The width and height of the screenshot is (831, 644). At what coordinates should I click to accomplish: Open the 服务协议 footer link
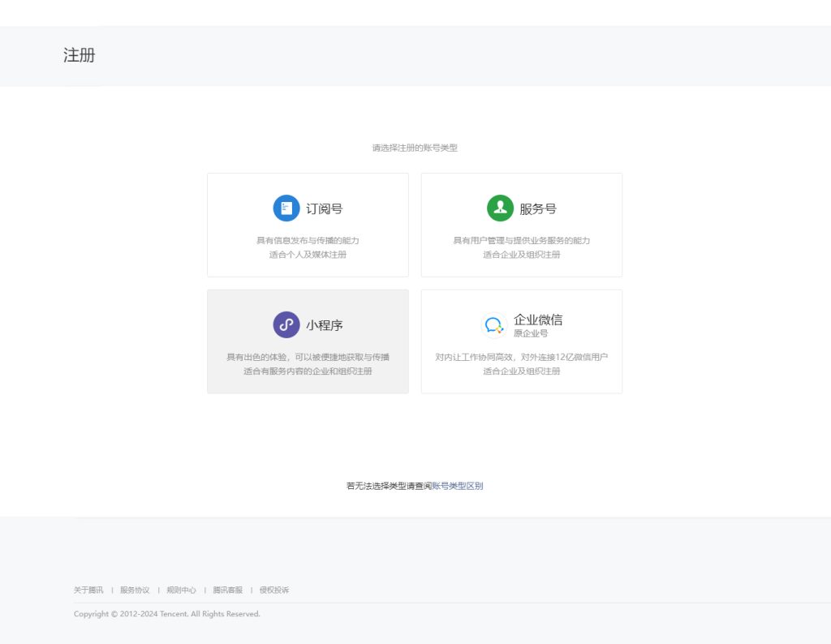pyautogui.click(x=136, y=590)
